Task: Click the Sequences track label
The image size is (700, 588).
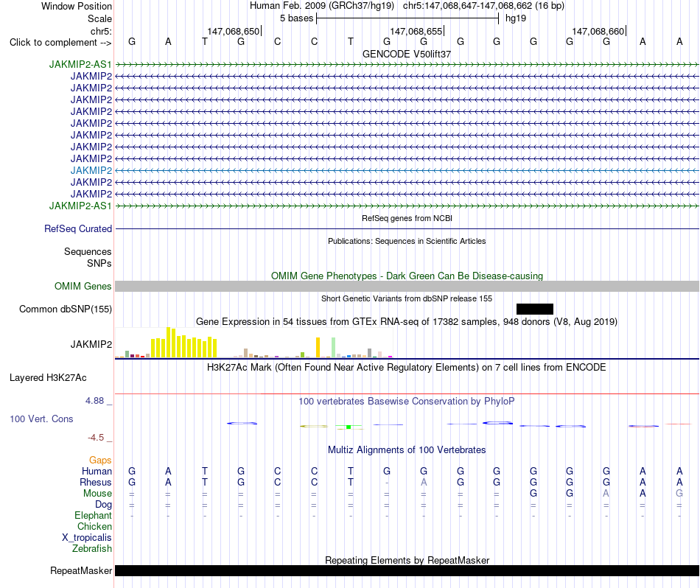Action: (x=88, y=251)
